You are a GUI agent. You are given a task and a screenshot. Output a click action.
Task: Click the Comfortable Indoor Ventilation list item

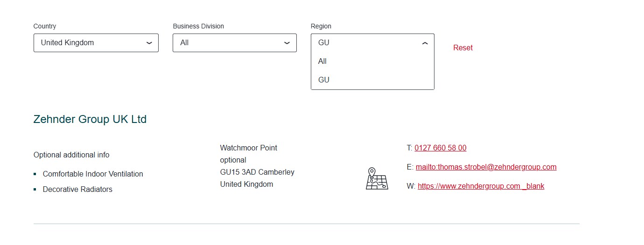tap(93, 174)
